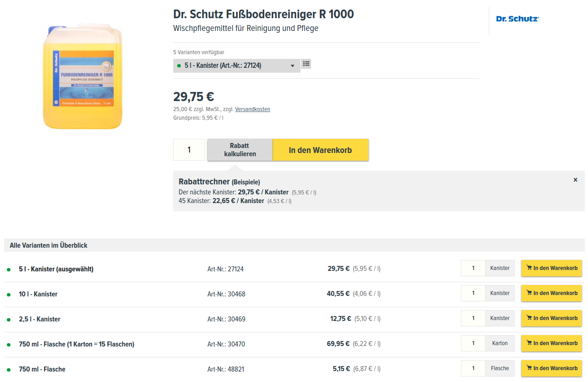This screenshot has height=382, width=588.
Task: Close the Rabattrechner panel
Action: pyautogui.click(x=575, y=180)
